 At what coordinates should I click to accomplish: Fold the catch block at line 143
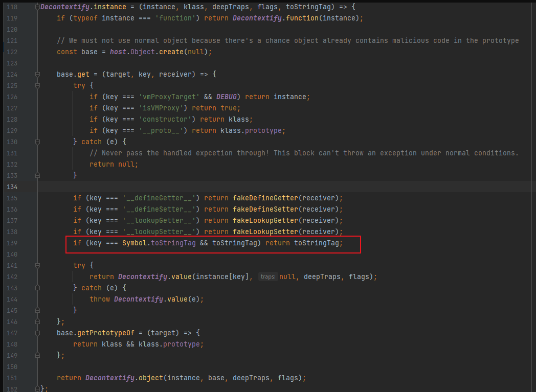click(38, 288)
